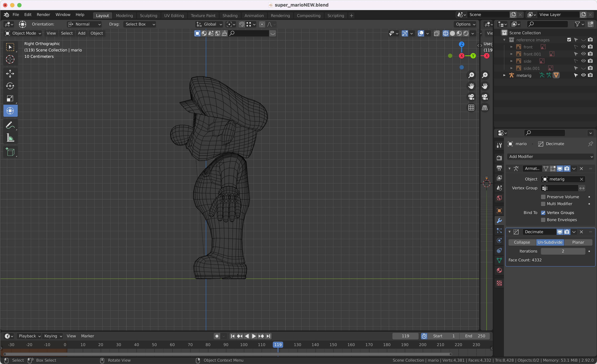Toggle camera view in left viewport

[471, 97]
